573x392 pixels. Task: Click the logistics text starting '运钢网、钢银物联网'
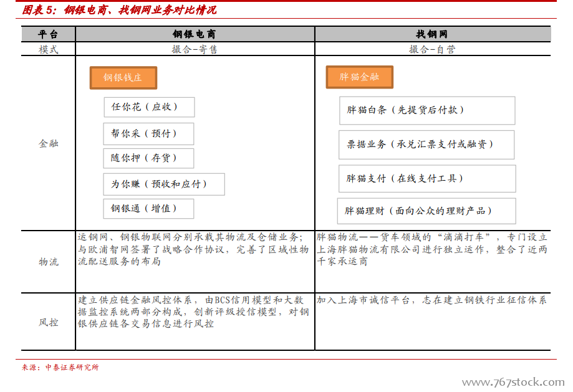click(193, 249)
